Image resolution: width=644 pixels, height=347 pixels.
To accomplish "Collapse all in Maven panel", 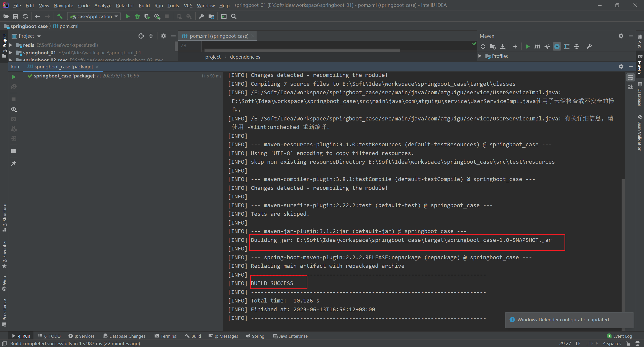I will [577, 47].
